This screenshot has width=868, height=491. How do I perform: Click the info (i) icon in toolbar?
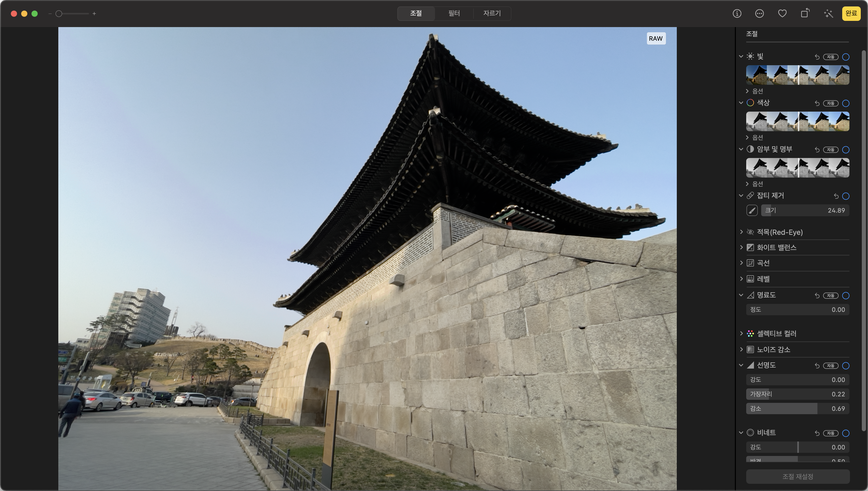(737, 13)
